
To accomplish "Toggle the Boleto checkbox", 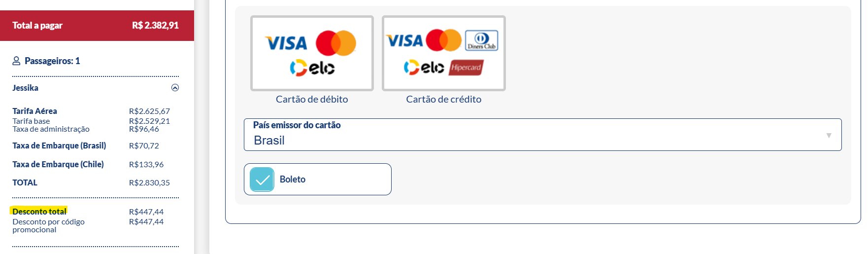I will 262,180.
